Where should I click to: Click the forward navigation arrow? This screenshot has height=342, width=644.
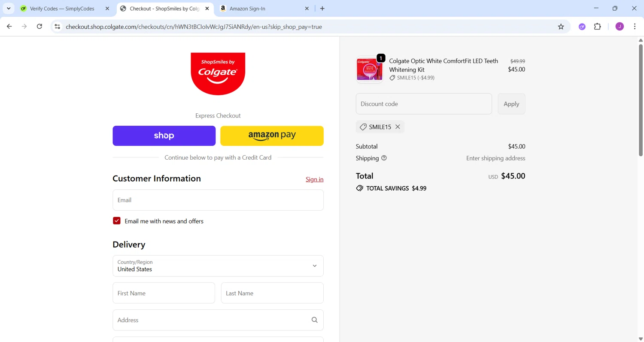[x=24, y=27]
